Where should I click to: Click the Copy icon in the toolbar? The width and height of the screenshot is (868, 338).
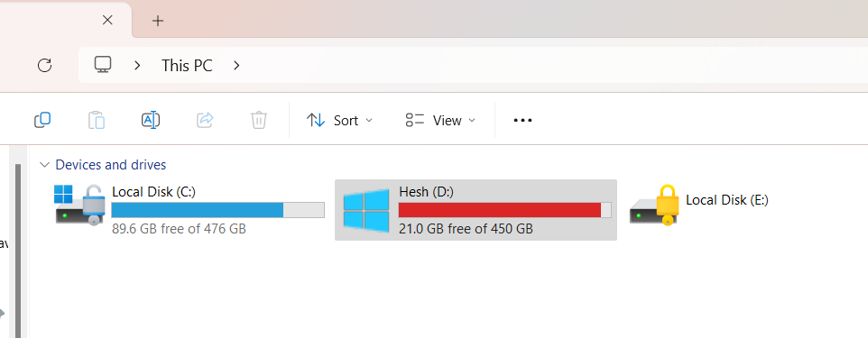point(42,120)
